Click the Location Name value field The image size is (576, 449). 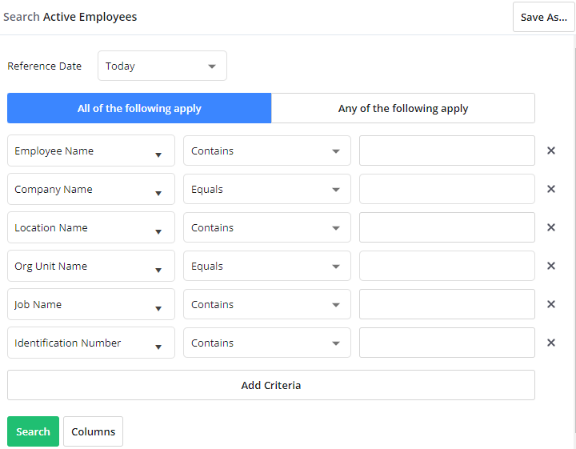tap(447, 227)
